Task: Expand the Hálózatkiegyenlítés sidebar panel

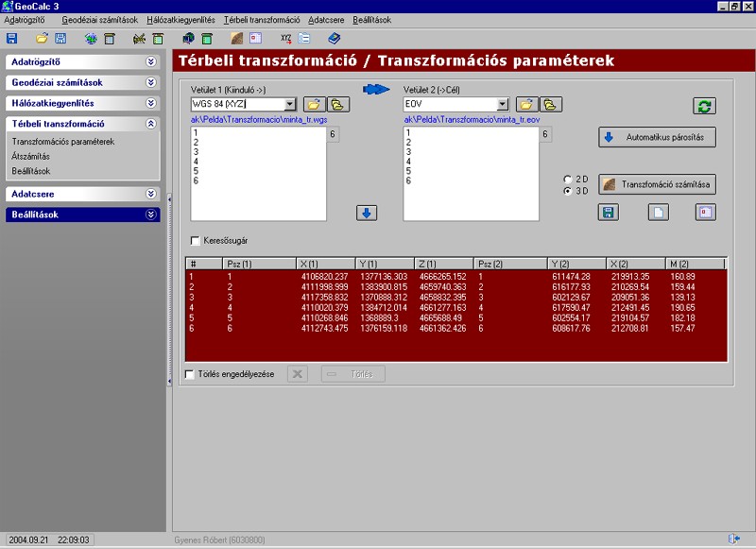Action: (x=151, y=103)
